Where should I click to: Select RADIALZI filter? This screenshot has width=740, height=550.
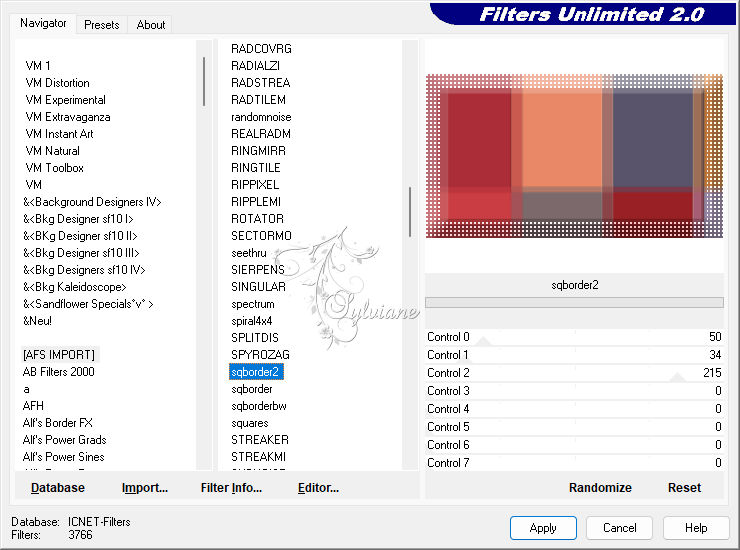(x=255, y=66)
